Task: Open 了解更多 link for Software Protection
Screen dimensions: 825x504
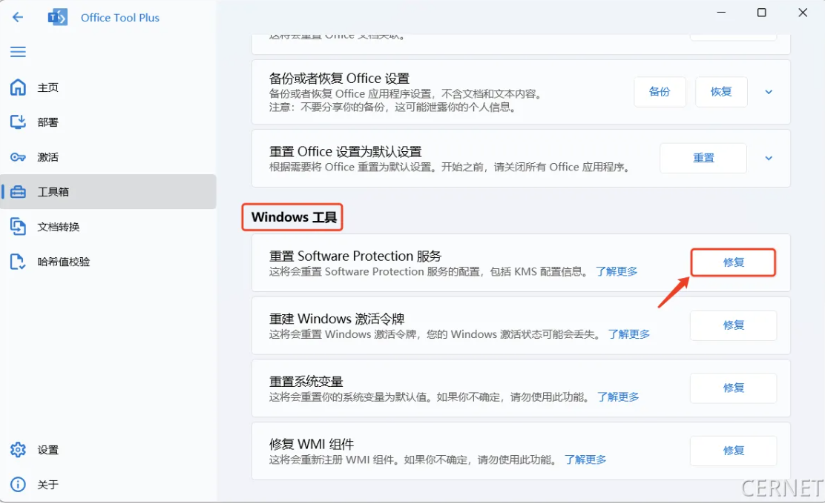Action: [617, 271]
